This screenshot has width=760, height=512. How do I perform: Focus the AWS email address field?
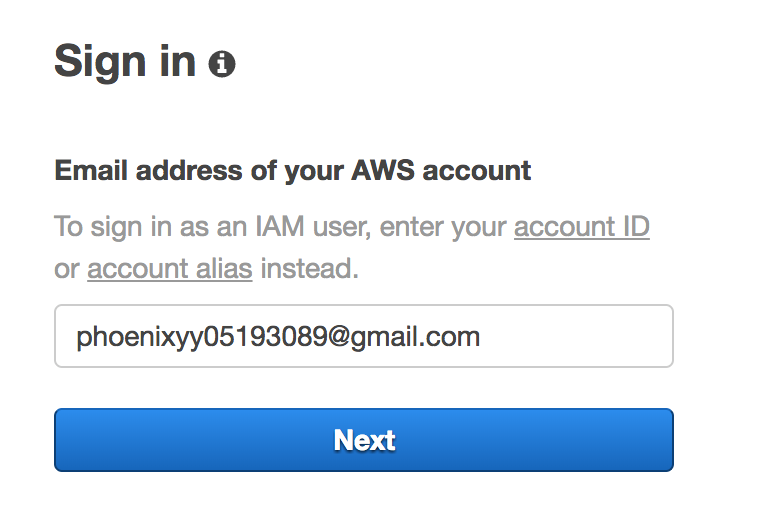(363, 336)
